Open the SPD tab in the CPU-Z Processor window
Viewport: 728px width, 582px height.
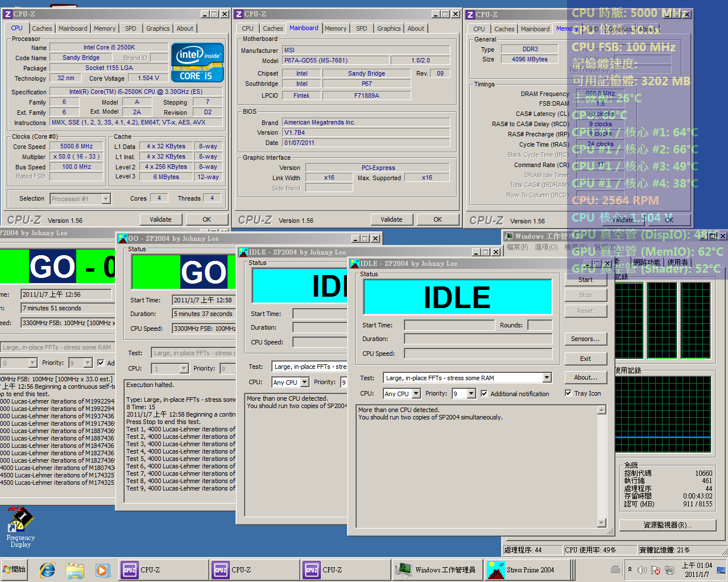pyautogui.click(x=131, y=28)
